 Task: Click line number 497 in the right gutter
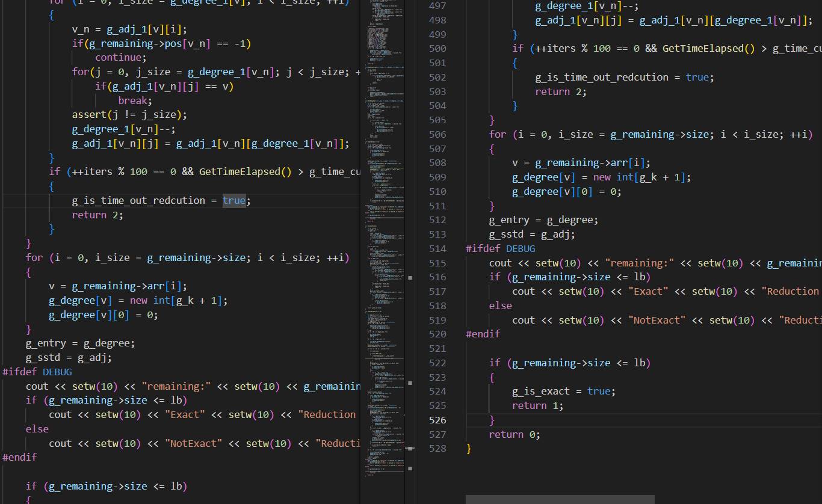pyautogui.click(x=437, y=5)
